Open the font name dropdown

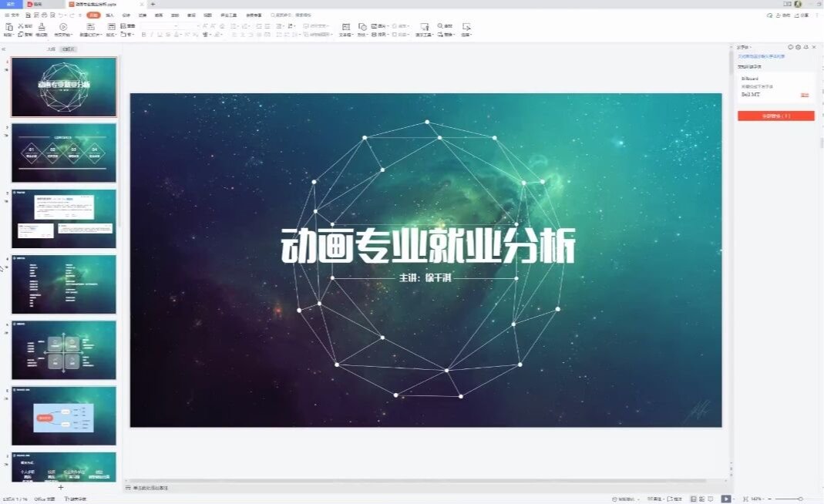176,26
